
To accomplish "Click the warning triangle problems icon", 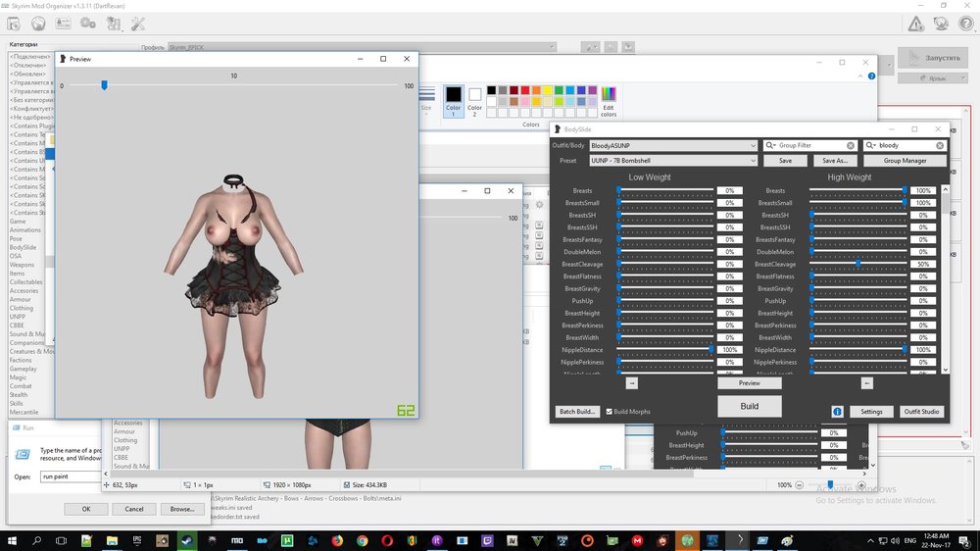I will pos(915,24).
